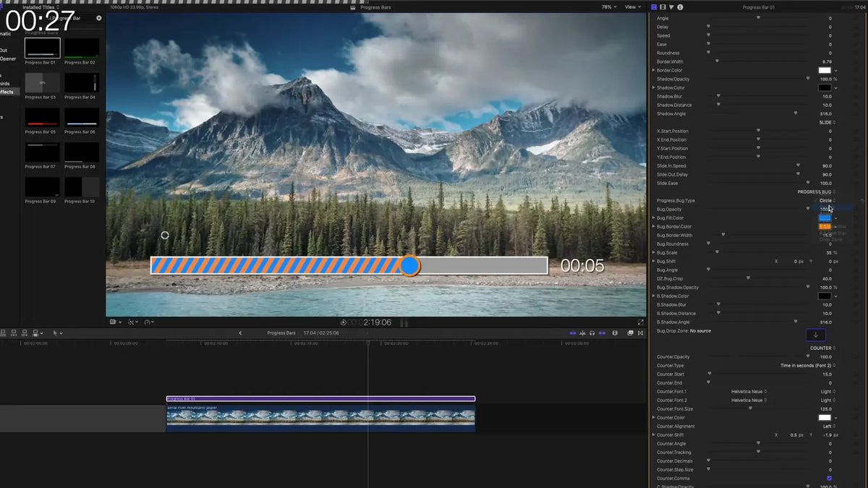Select the Progress Bar 01 timeline clip
868x488 pixels.
tap(320, 398)
